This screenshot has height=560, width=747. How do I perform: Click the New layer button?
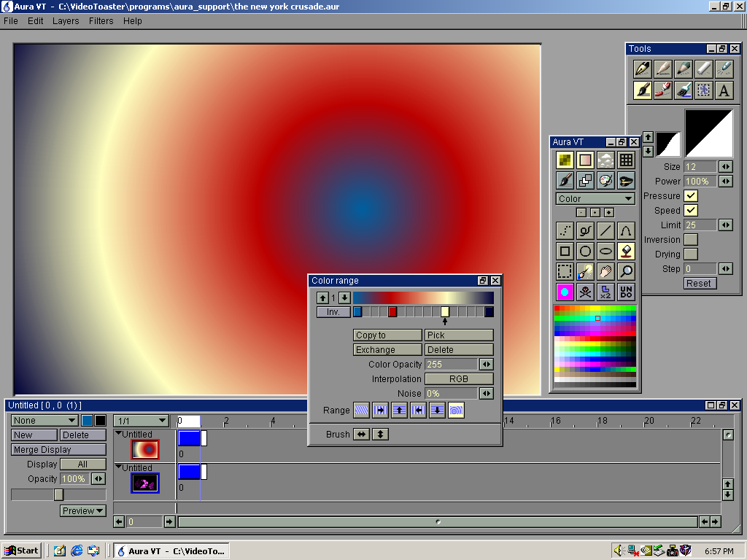(34, 435)
